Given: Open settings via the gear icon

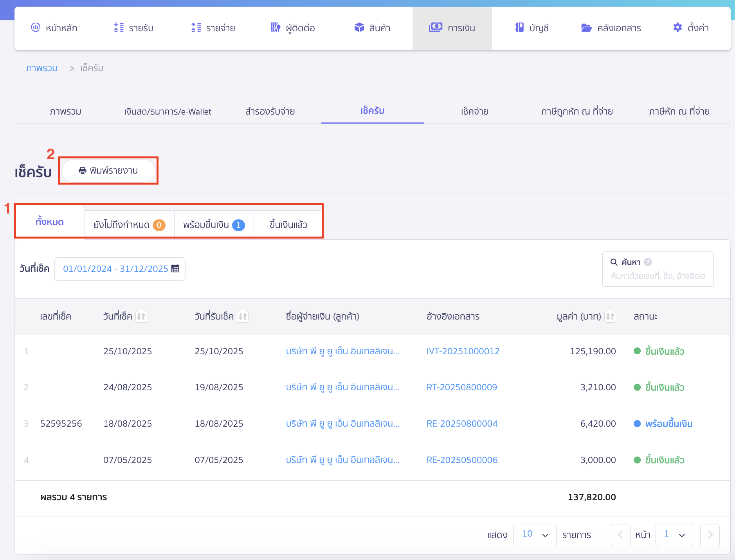Looking at the screenshot, I should point(677,27).
